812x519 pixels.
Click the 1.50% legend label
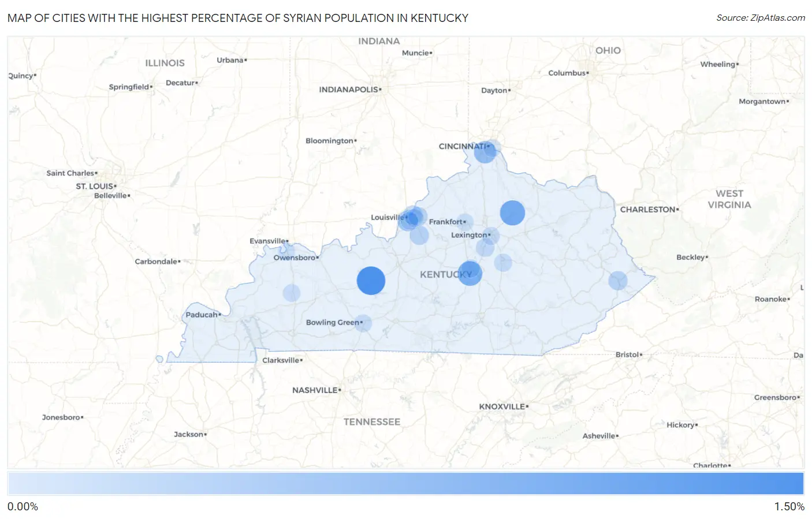pyautogui.click(x=789, y=506)
